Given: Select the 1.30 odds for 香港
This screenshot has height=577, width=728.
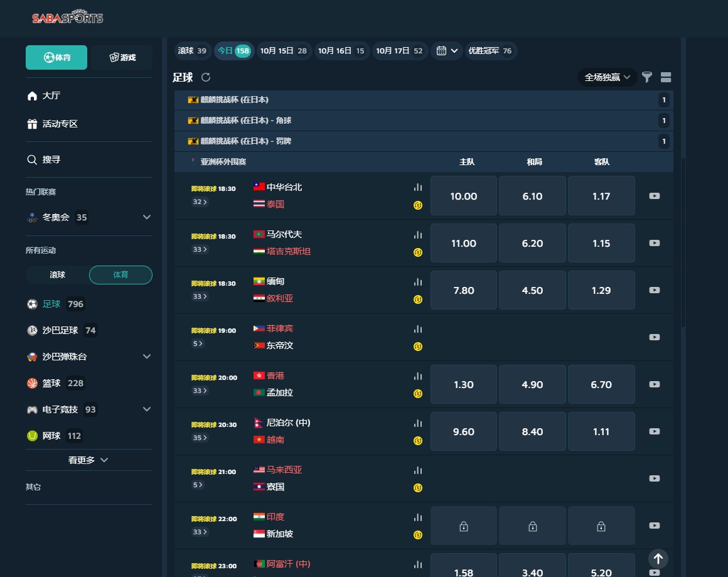Looking at the screenshot, I should pos(463,384).
